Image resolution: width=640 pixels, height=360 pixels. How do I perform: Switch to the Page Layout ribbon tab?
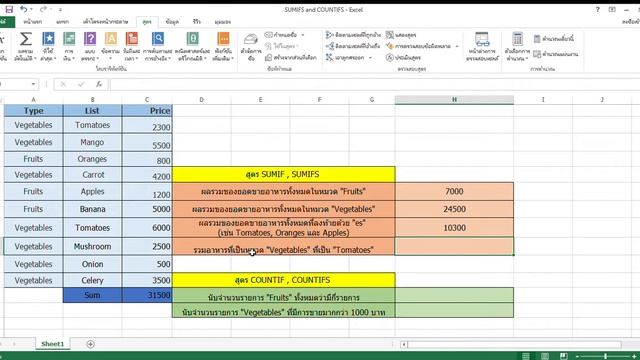click(105, 22)
